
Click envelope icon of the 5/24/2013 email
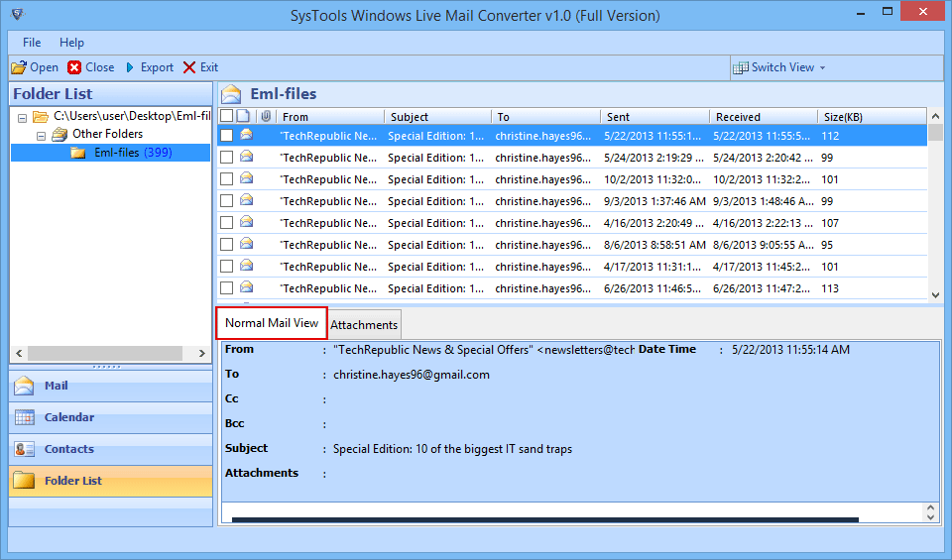pyautogui.click(x=247, y=157)
